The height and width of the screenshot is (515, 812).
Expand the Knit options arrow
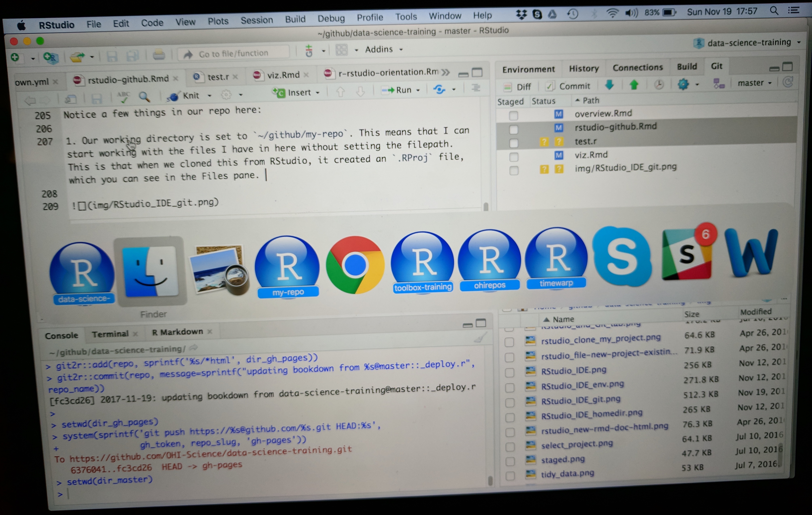click(209, 96)
